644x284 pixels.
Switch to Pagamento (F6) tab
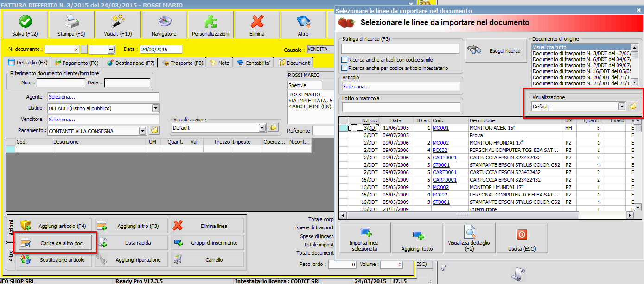(76, 63)
